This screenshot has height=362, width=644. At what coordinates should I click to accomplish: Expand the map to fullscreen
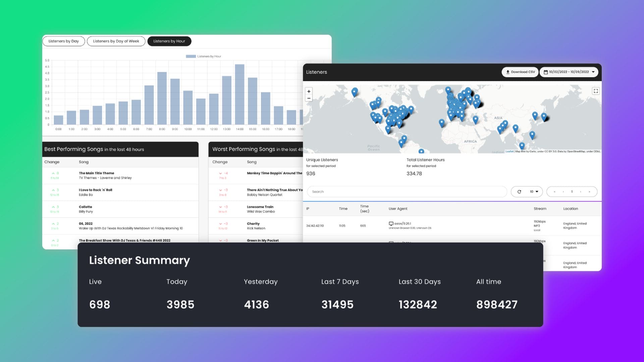[x=596, y=91]
